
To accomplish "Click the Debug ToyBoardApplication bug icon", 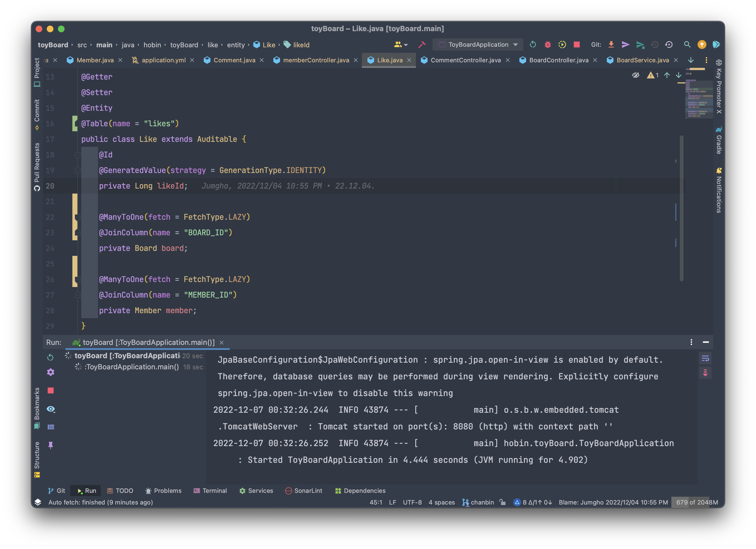I will [548, 45].
